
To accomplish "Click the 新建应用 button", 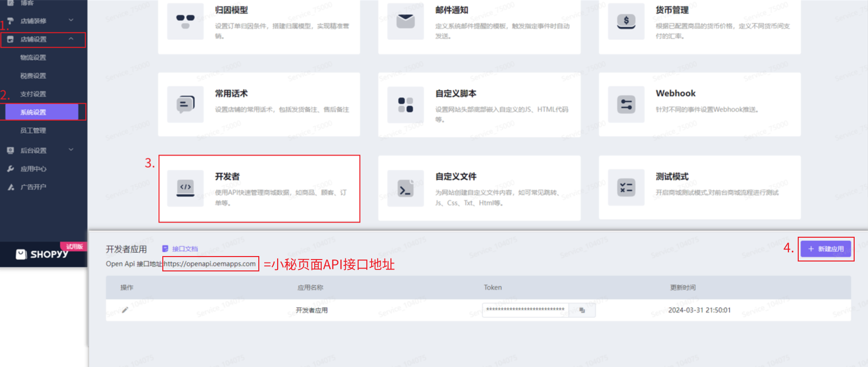I will pos(826,249).
